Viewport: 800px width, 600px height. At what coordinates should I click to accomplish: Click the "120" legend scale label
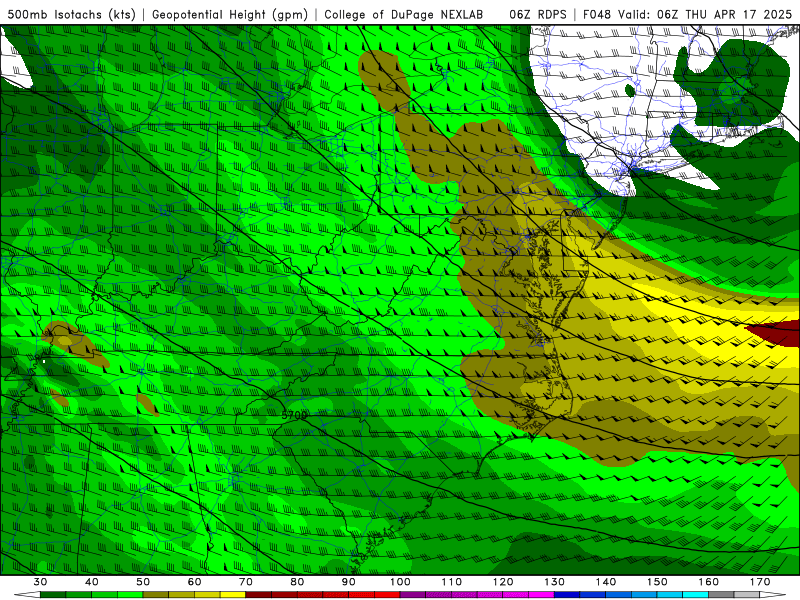pyautogui.click(x=503, y=582)
